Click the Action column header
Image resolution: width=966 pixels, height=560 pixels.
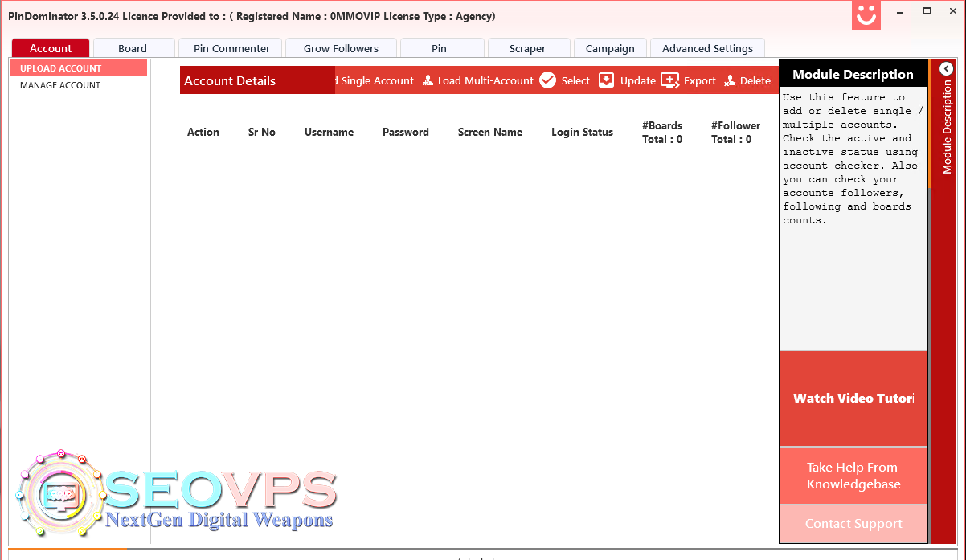[203, 132]
